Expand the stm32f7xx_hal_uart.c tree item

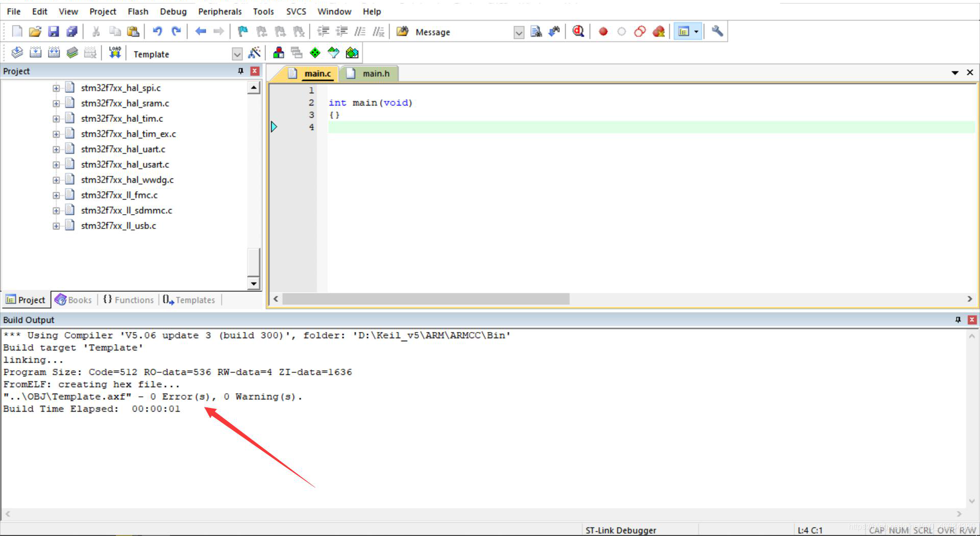pos(56,149)
